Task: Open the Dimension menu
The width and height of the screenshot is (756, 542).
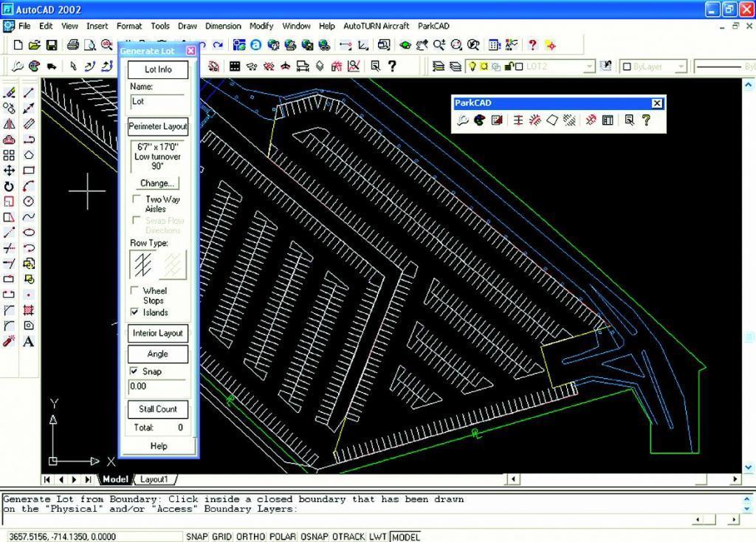Action: 223,26
